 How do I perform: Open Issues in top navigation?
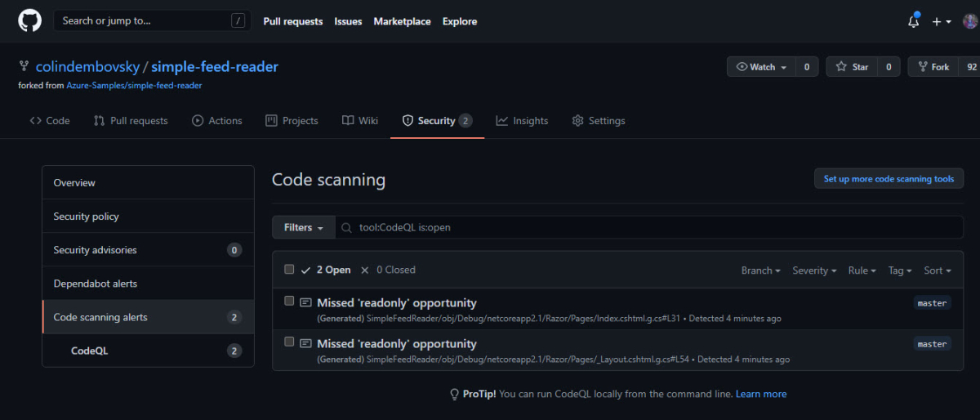click(x=348, y=21)
